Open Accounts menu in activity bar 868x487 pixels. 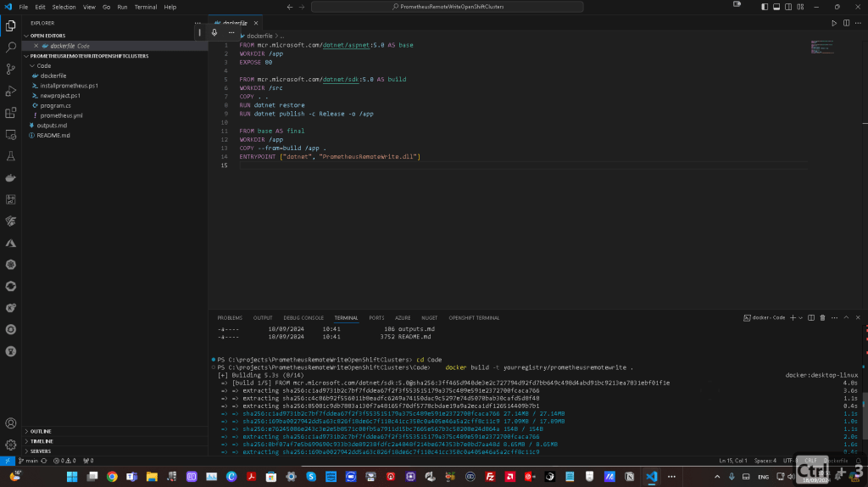click(10, 423)
